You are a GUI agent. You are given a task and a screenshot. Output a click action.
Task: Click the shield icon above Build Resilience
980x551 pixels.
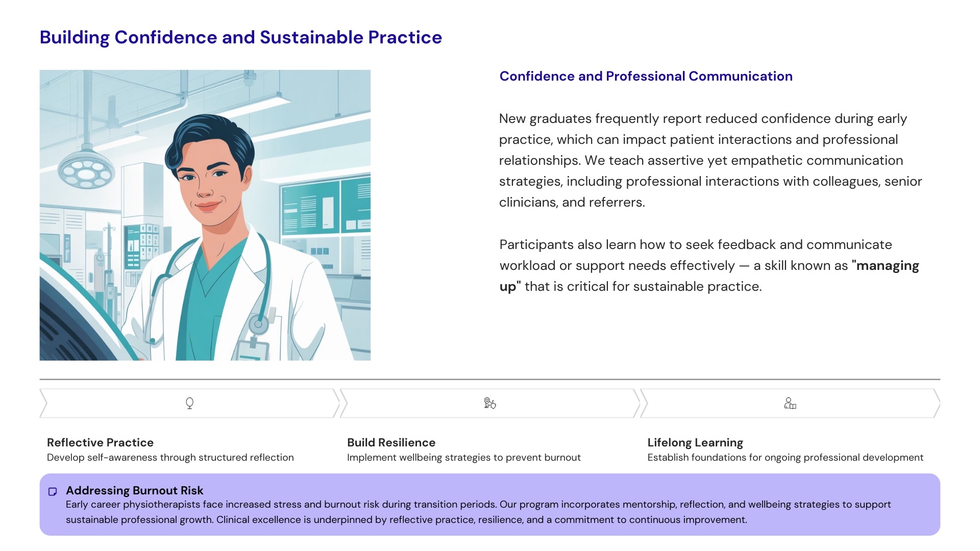(x=490, y=404)
